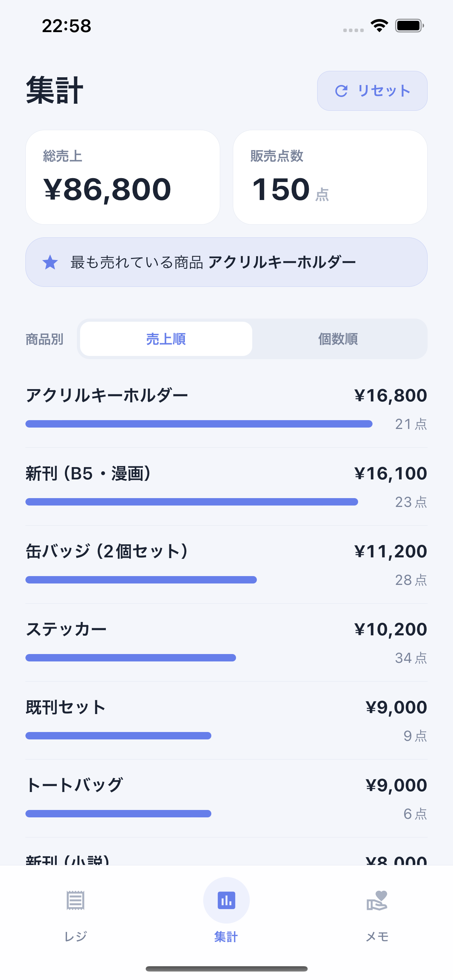This screenshot has height=980, width=453.
Task: Tap the リセット button label
Action: (384, 91)
